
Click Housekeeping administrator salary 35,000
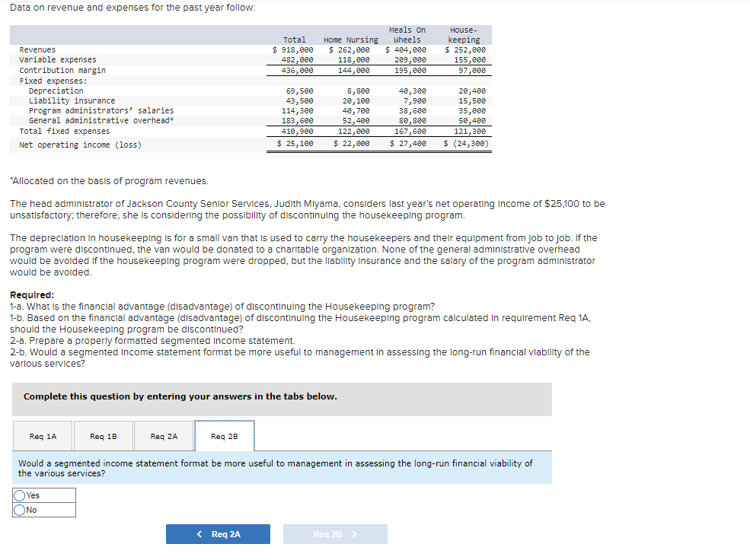pyautogui.click(x=472, y=111)
